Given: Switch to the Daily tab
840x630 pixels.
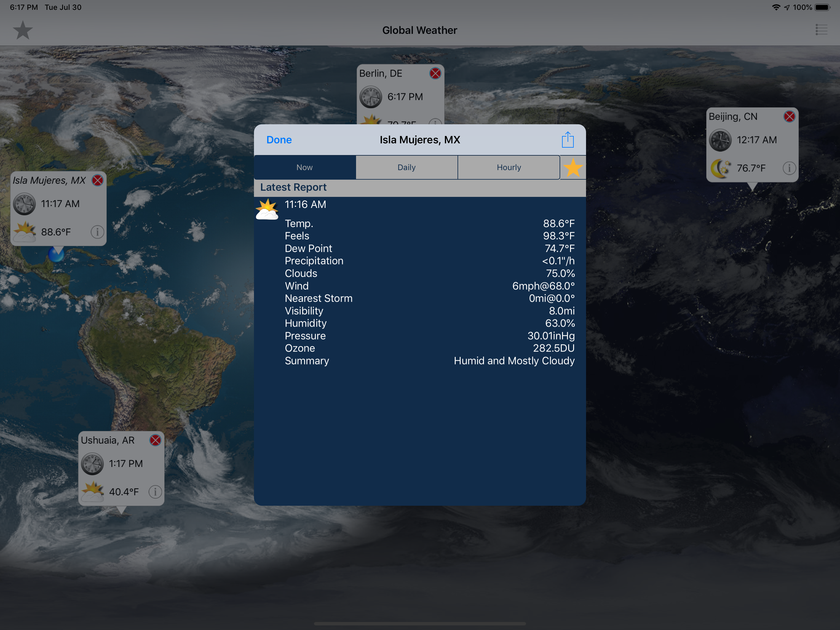Looking at the screenshot, I should [406, 168].
